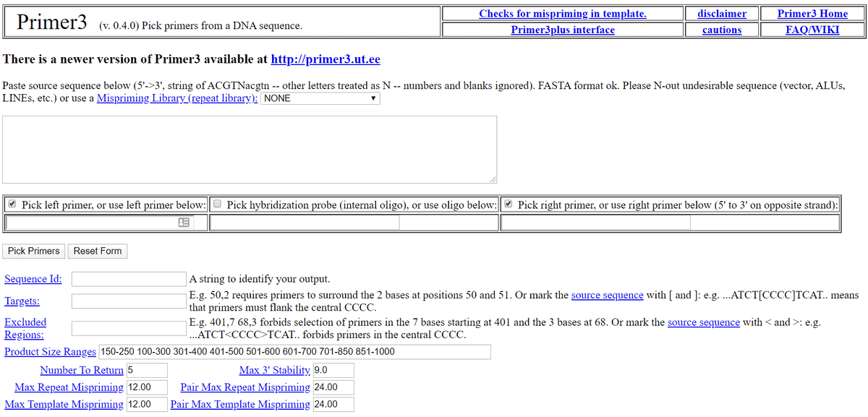Open the Max Repeat Mispriming help link

69,387
